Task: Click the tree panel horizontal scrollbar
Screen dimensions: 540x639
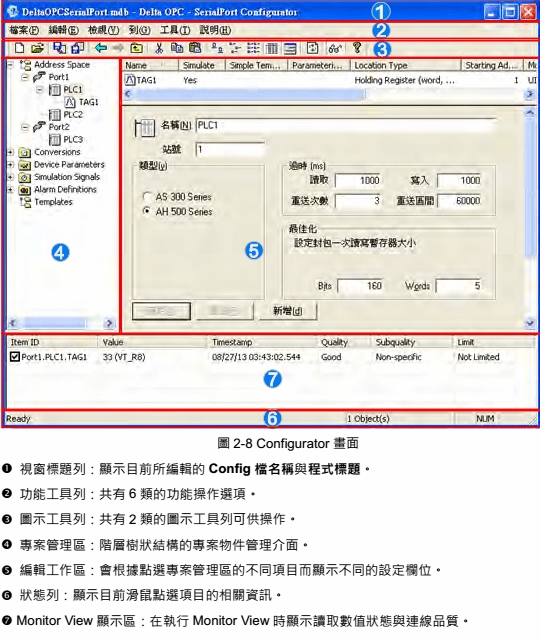Action: tap(62, 324)
